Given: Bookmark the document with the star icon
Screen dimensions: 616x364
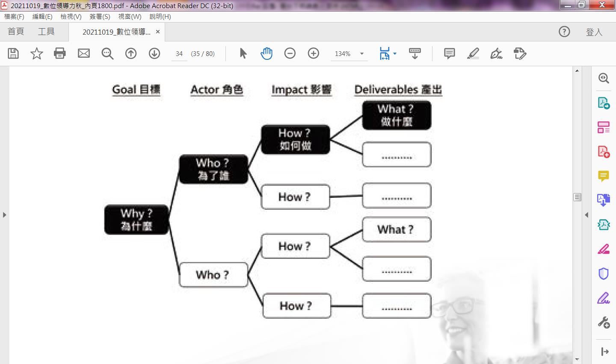Looking at the screenshot, I should tap(37, 53).
